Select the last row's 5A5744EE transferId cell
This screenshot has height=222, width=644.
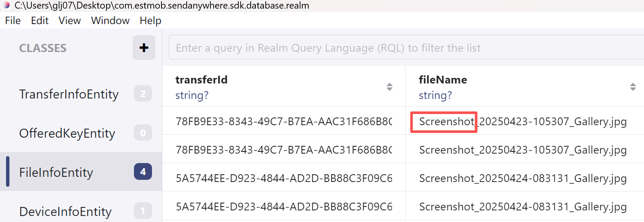[x=283, y=207]
